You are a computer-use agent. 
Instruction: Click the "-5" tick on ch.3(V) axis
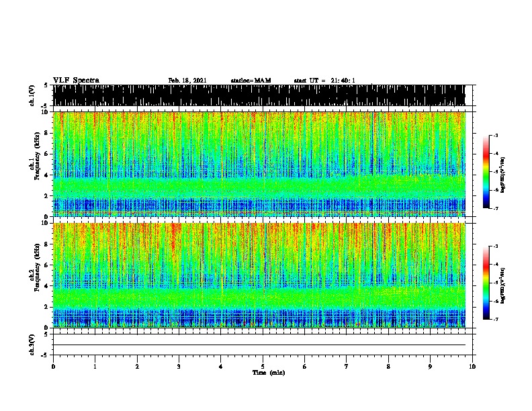pyautogui.click(x=45, y=355)
